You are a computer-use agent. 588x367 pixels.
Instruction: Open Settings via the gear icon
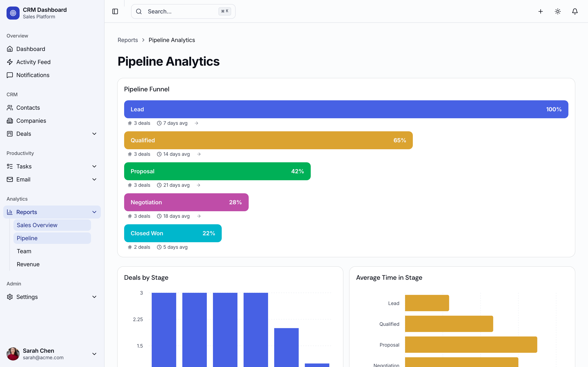[x=10, y=297]
